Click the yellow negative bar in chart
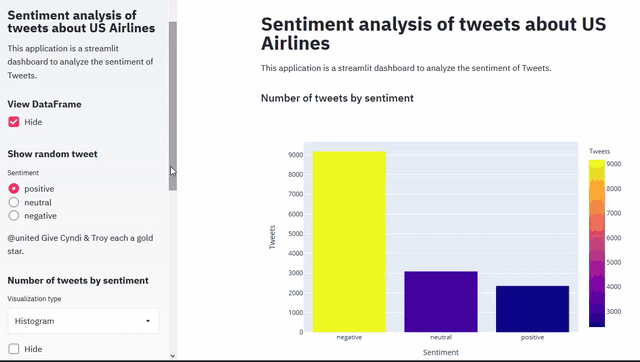Image resolution: width=640 pixels, height=362 pixels. pyautogui.click(x=349, y=242)
